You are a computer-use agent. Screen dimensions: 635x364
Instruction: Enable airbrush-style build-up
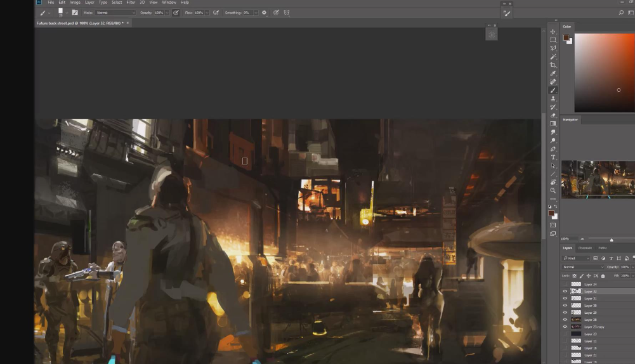click(x=216, y=13)
